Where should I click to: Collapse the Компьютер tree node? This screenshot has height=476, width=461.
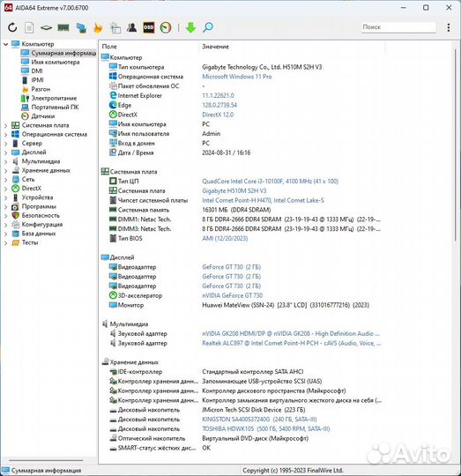[x=5, y=44]
